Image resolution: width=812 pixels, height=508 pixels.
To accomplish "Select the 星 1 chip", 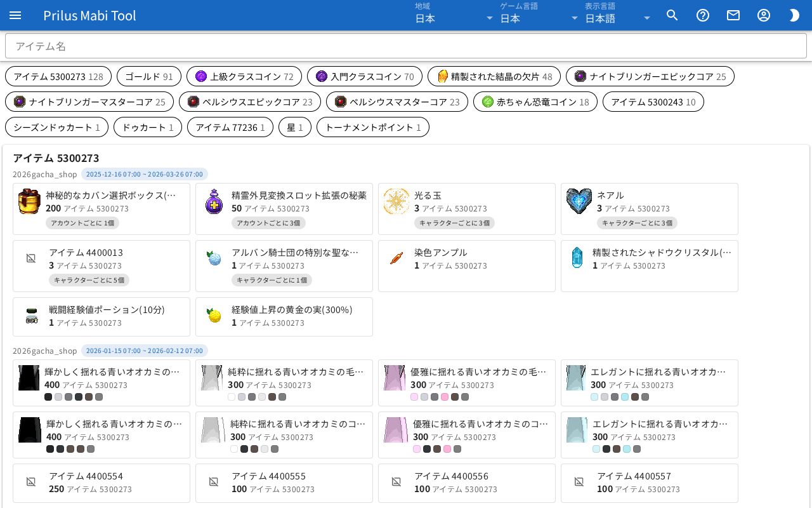I will (x=295, y=127).
